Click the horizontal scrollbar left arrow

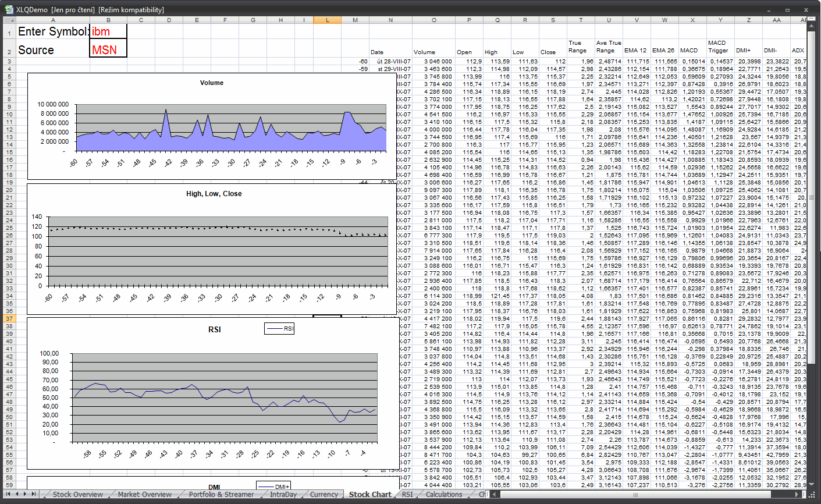click(495, 495)
